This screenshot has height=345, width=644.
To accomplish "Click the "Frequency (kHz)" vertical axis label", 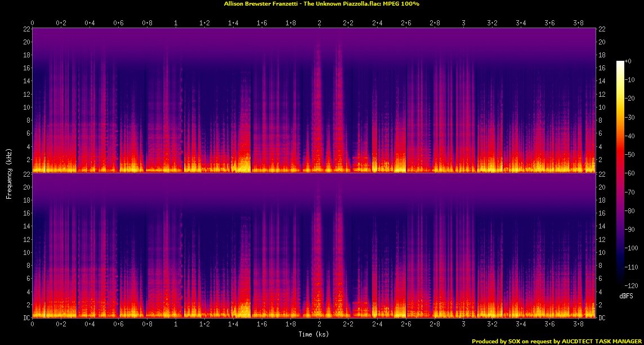I will click(x=9, y=173).
